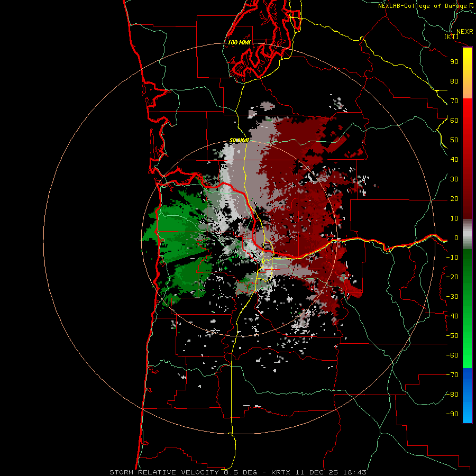Click the 90 value on velocity scale

pos(454,62)
